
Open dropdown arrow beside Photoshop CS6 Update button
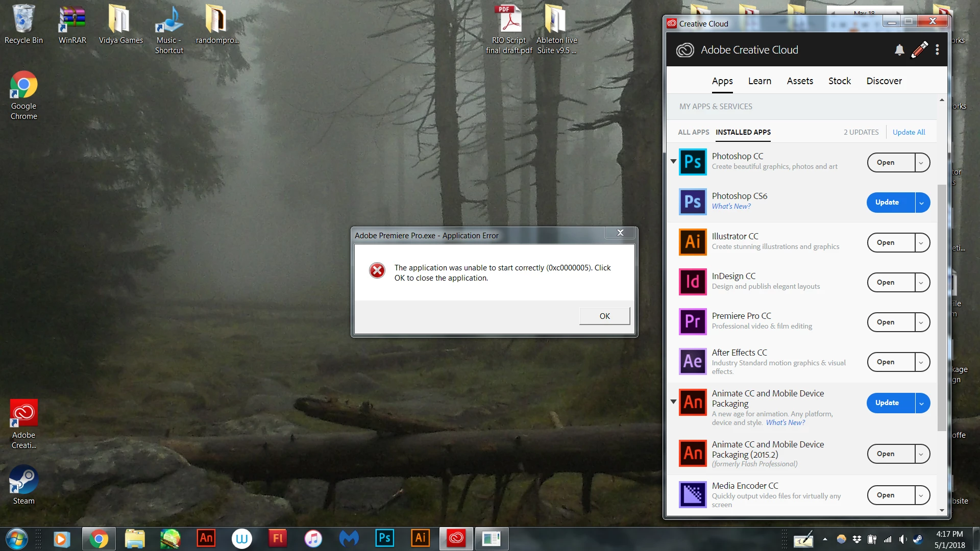pos(922,203)
